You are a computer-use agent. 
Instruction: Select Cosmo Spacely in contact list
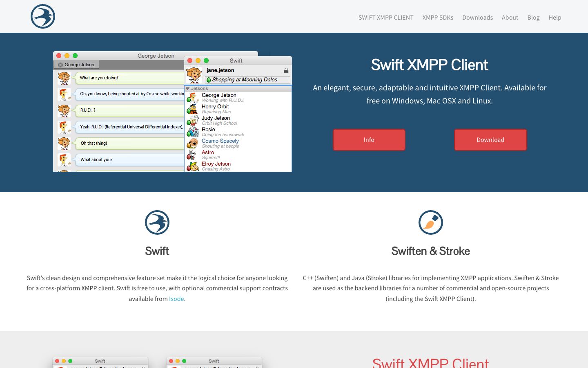[238, 143]
